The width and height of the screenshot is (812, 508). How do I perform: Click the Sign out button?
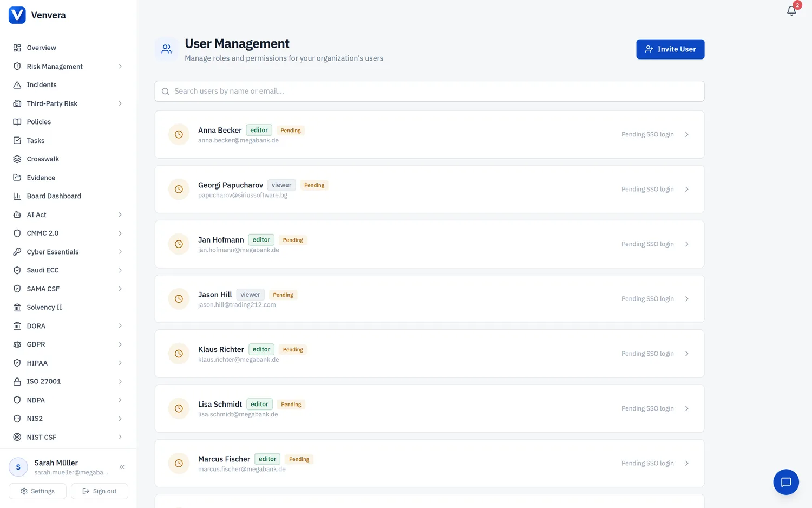pos(100,491)
